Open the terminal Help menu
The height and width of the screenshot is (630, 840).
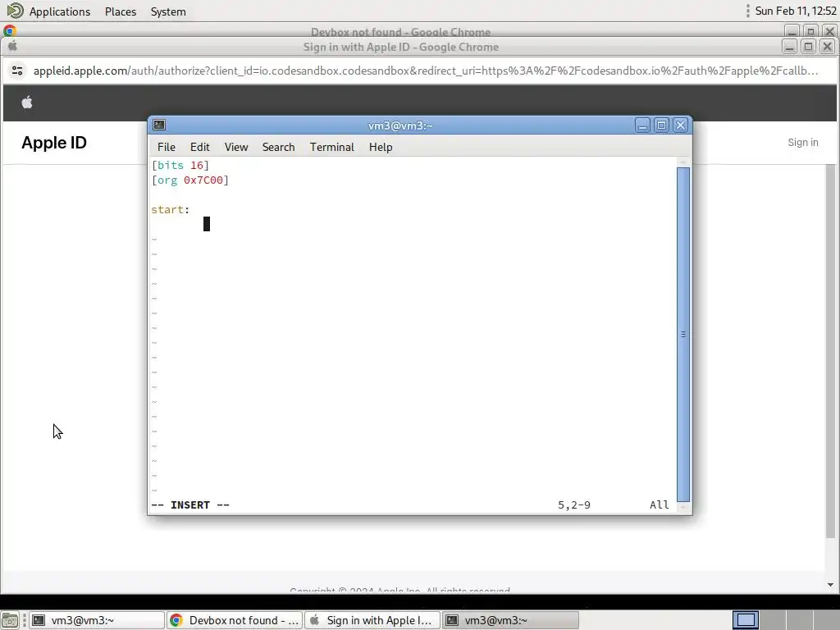point(381,147)
